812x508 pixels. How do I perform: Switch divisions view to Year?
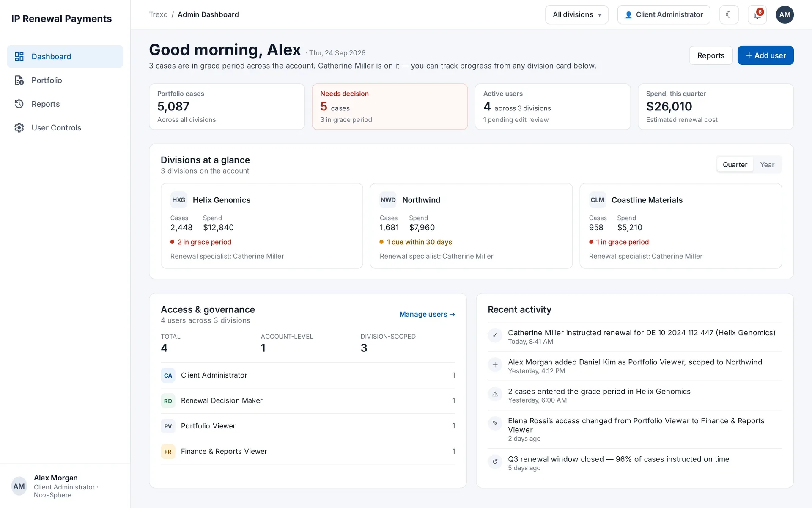(767, 165)
